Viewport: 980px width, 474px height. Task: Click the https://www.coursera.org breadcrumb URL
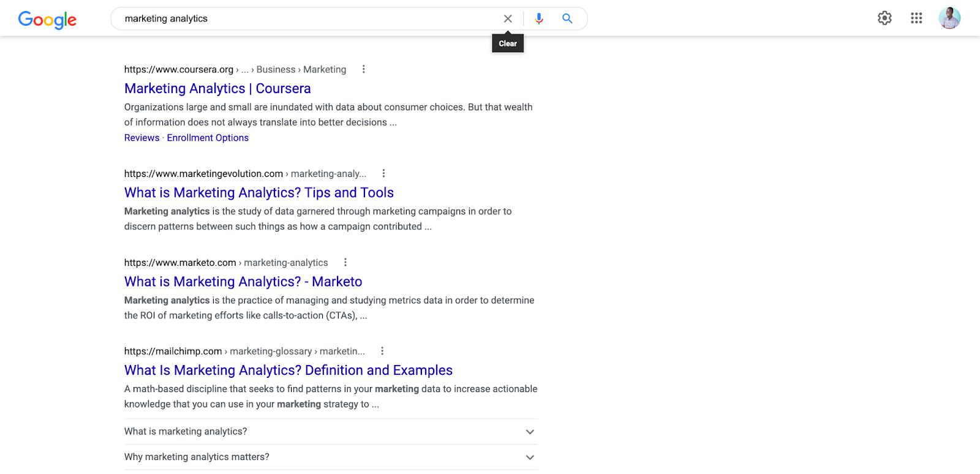click(x=179, y=70)
